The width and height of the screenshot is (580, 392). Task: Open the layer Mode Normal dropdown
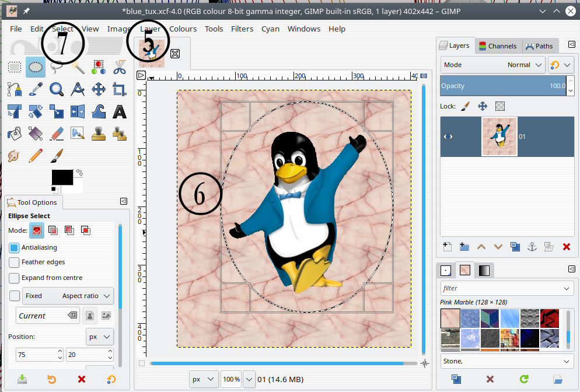point(492,65)
